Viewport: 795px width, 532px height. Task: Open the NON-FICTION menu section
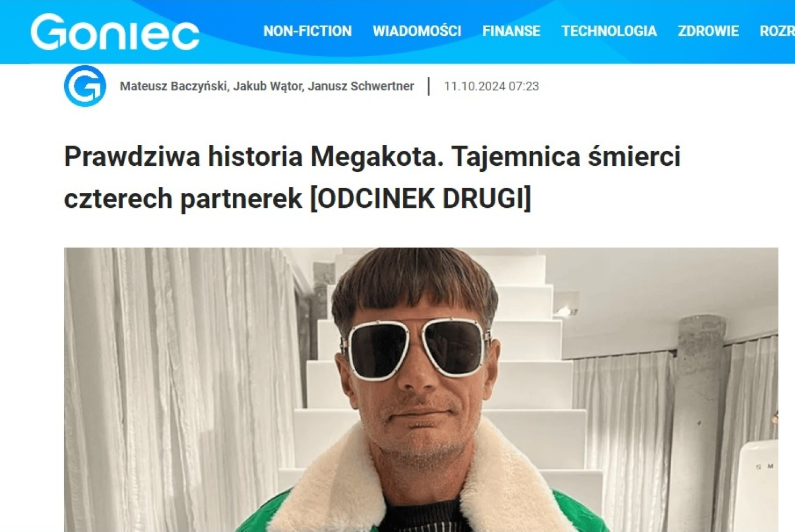pos(307,31)
